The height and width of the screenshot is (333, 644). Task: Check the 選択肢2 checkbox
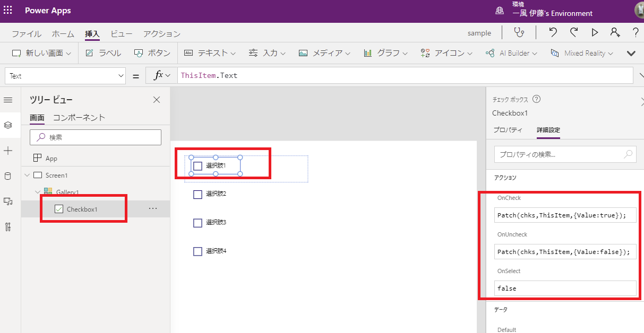[x=198, y=194]
